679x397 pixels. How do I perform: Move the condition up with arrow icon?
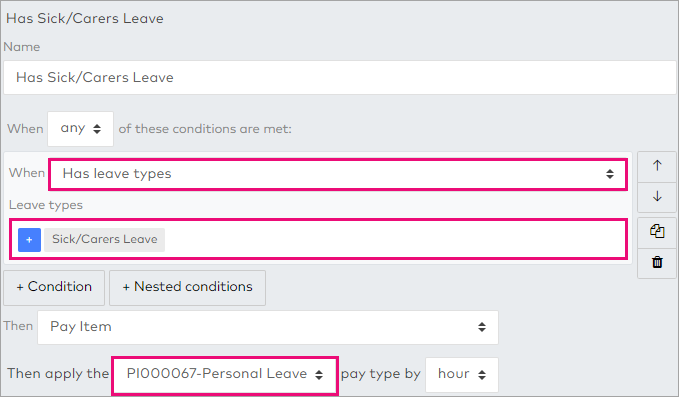click(x=657, y=165)
